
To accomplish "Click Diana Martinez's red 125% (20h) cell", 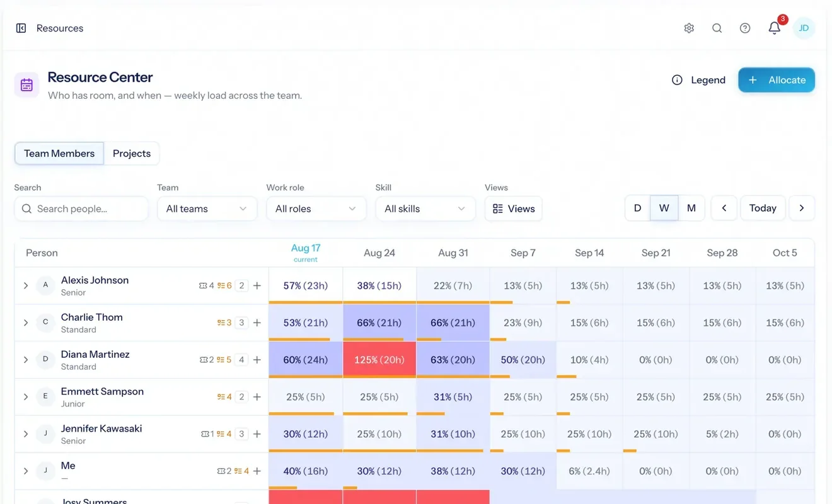I will (379, 360).
